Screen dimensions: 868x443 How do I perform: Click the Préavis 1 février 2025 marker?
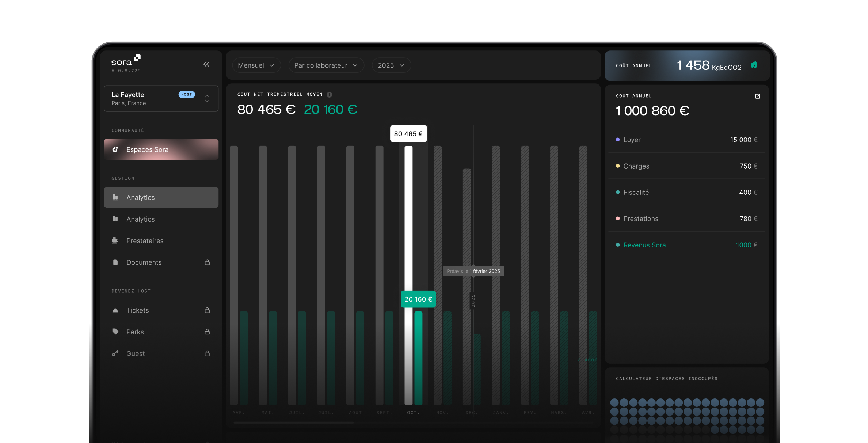(x=473, y=271)
